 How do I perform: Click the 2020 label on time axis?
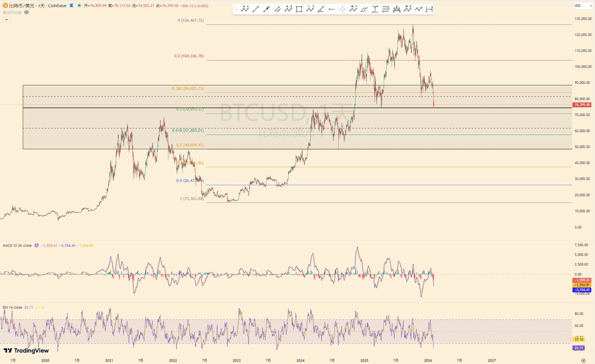point(45,360)
